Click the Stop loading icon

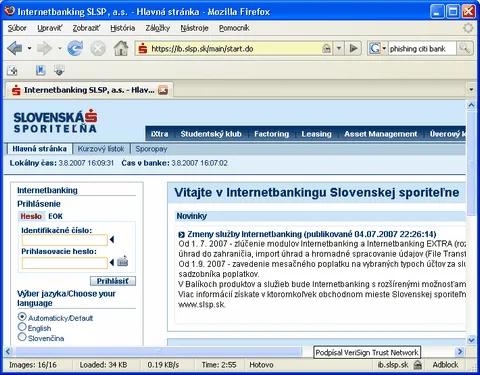pyautogui.click(x=98, y=49)
